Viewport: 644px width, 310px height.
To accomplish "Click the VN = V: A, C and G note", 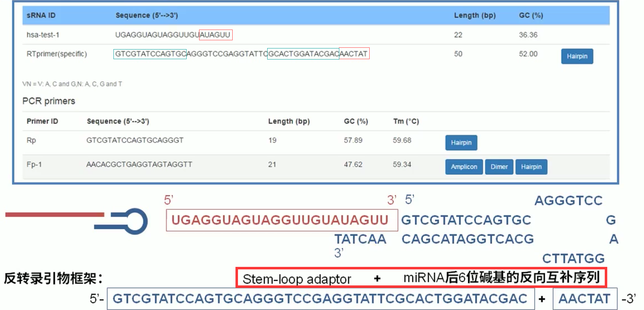I will 72,84.
